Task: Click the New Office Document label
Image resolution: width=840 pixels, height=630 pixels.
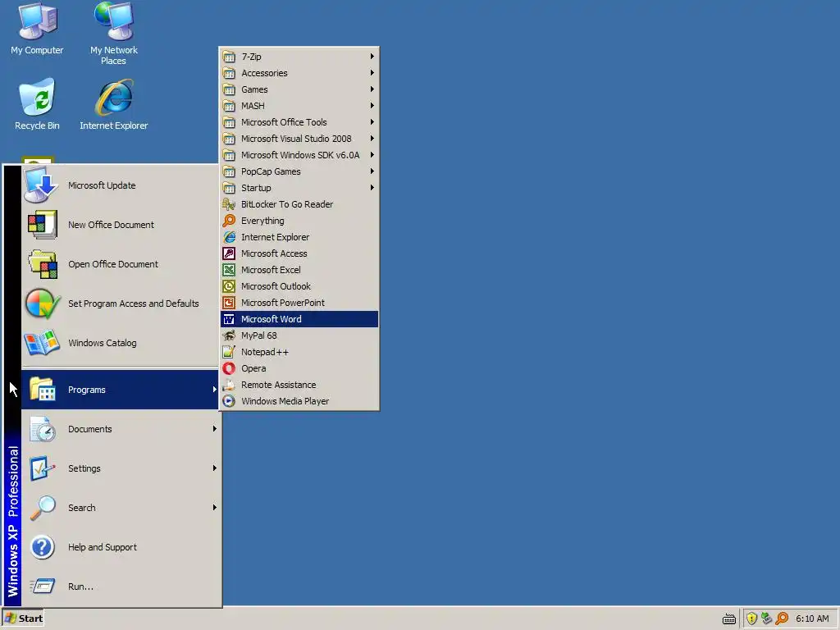Action: (111, 225)
